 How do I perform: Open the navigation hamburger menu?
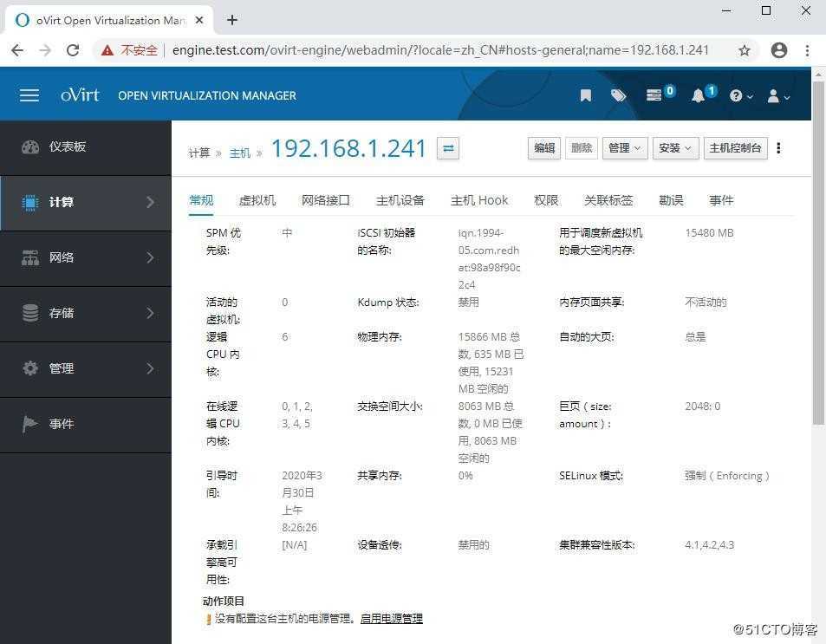pos(29,95)
